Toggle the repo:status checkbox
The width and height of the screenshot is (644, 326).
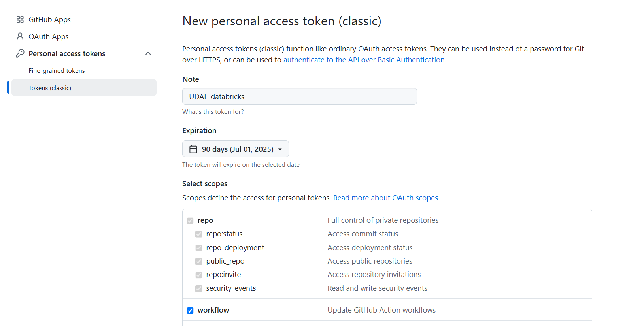point(199,234)
